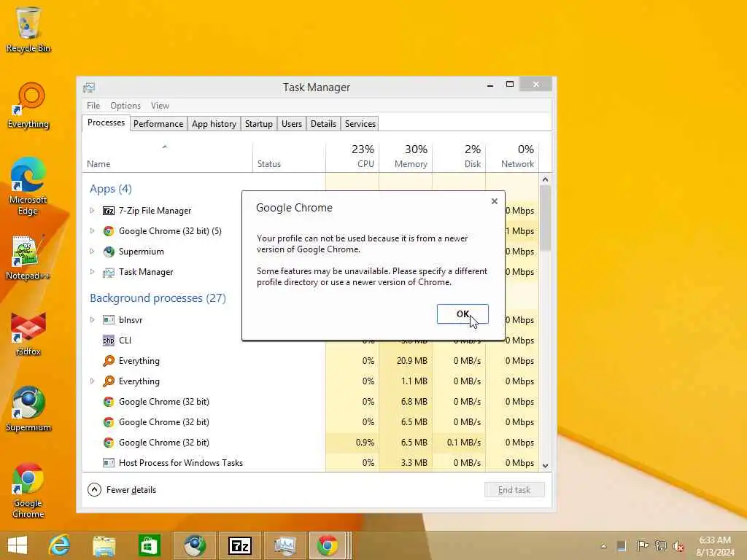Open the r3dfox desktop shortcut

pyautogui.click(x=28, y=333)
